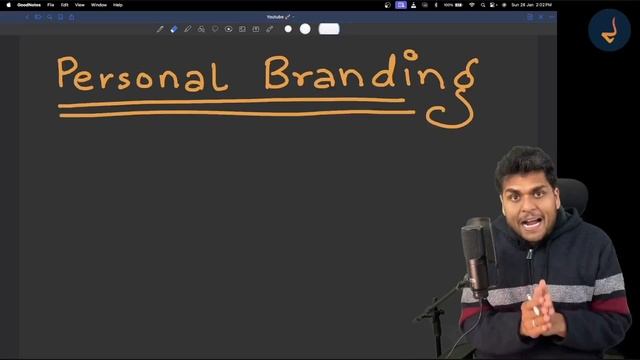Viewport: 640px width, 360px height.
Task: Select the Laser pointer tool
Action: (269, 29)
